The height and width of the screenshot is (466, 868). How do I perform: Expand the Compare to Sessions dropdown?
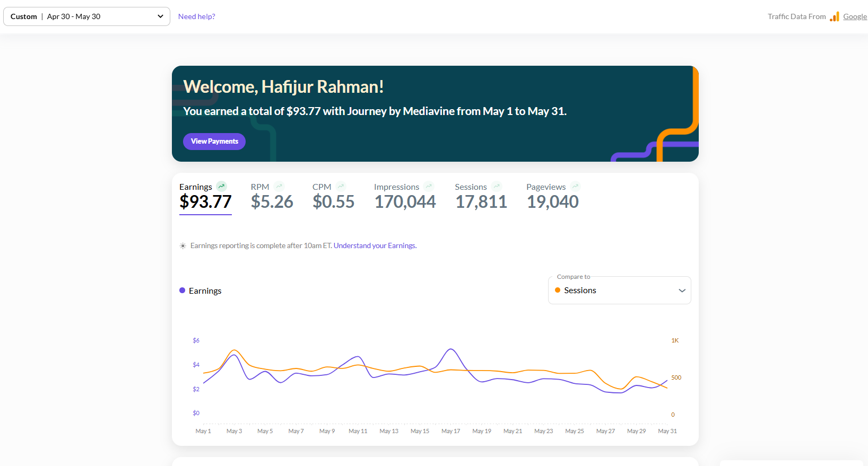619,291
